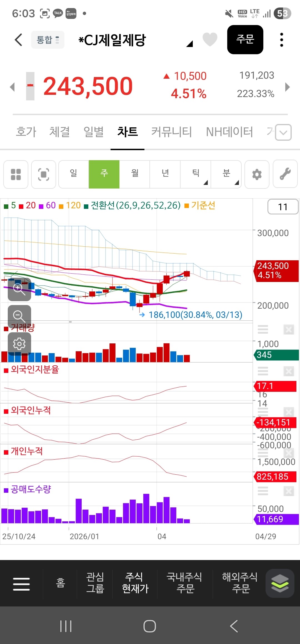The height and width of the screenshot is (644, 300).
Task: Open the three-dot more options menu
Action: coord(281,40)
